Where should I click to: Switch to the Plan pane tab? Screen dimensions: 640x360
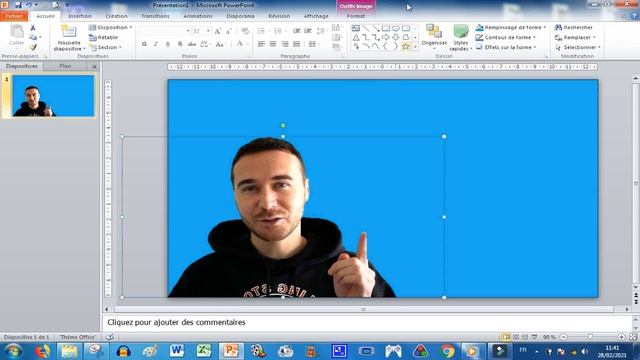[x=65, y=66]
